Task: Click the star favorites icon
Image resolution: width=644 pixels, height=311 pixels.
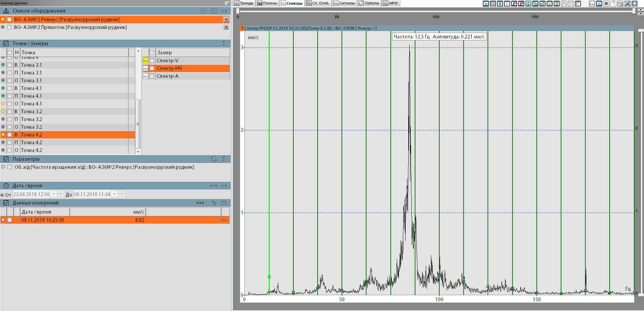Action: 635,4
